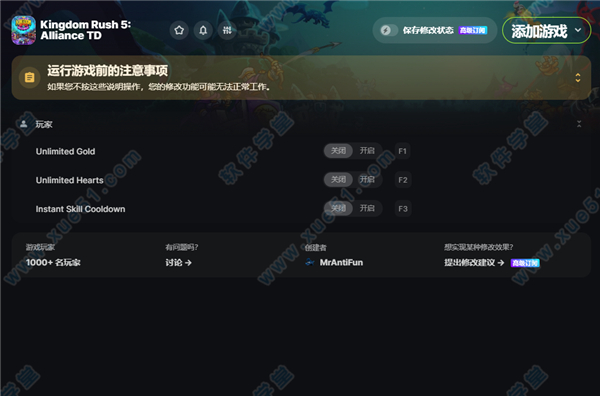Open the MrAntiFun creator name link

tap(341, 262)
